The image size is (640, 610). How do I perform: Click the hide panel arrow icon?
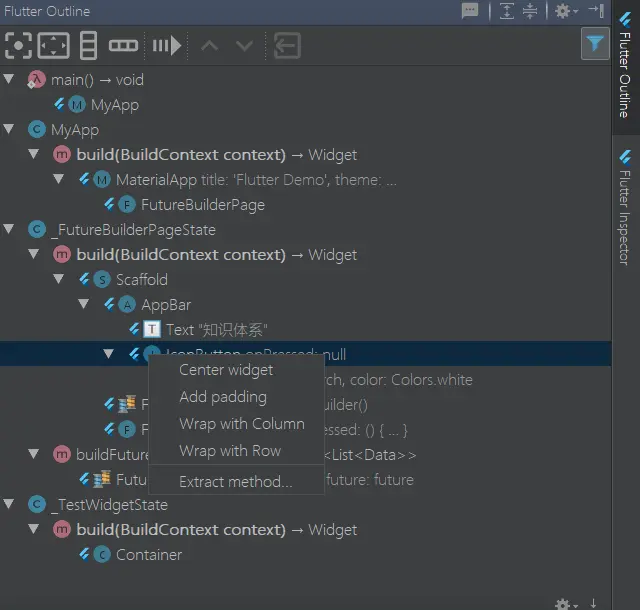[x=596, y=11]
